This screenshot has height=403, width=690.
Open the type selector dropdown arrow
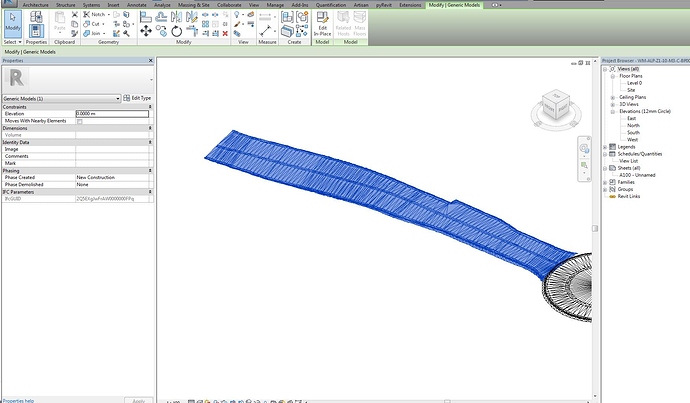[151, 80]
